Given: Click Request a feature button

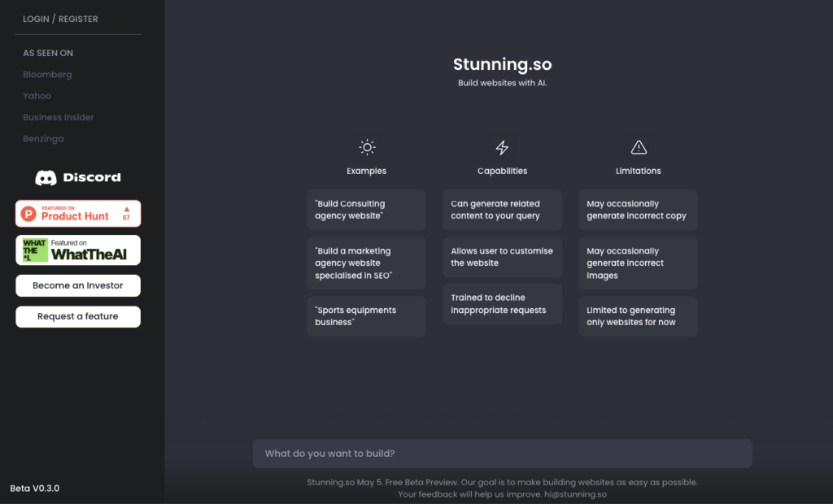Looking at the screenshot, I should pyautogui.click(x=78, y=316).
